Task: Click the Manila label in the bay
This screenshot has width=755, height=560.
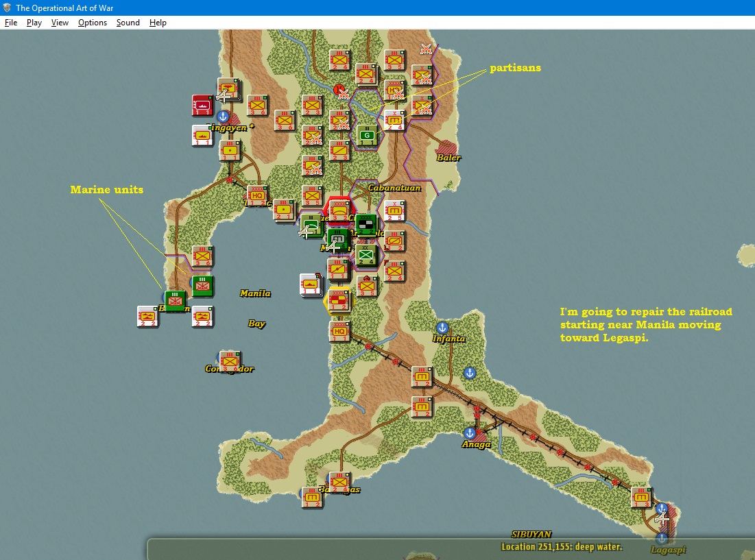Action: 255,293
